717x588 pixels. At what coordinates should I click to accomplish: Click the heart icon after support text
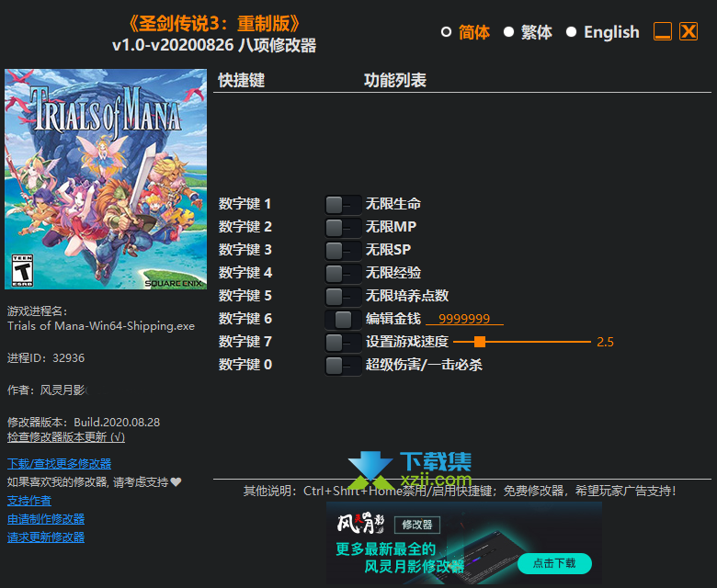176,481
